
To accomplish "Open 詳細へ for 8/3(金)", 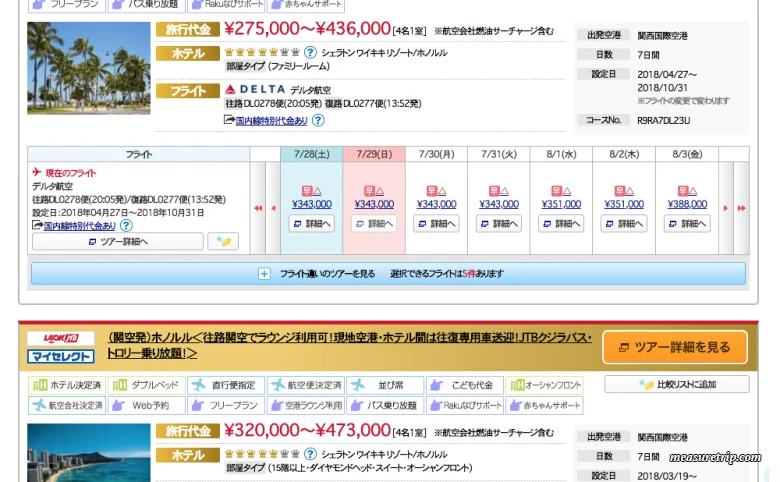I will 687,224.
